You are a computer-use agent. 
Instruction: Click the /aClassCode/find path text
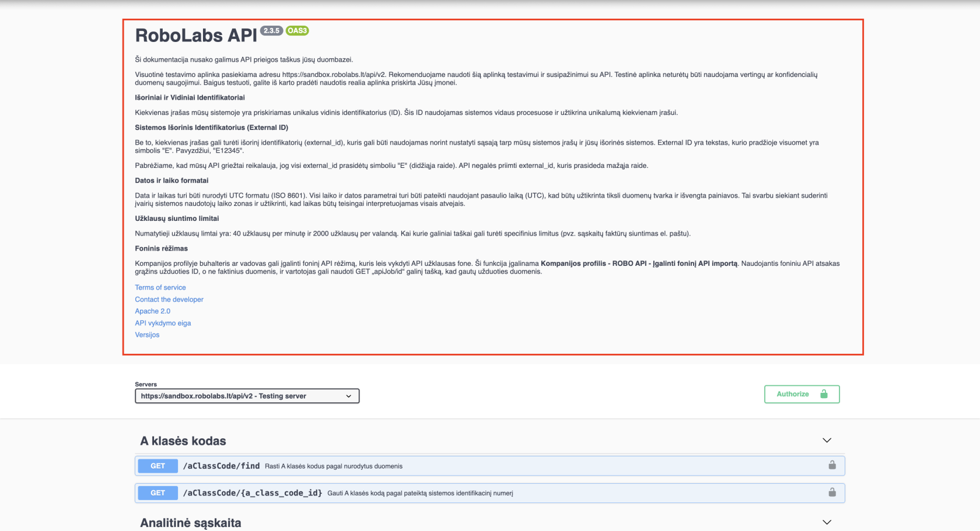point(222,466)
